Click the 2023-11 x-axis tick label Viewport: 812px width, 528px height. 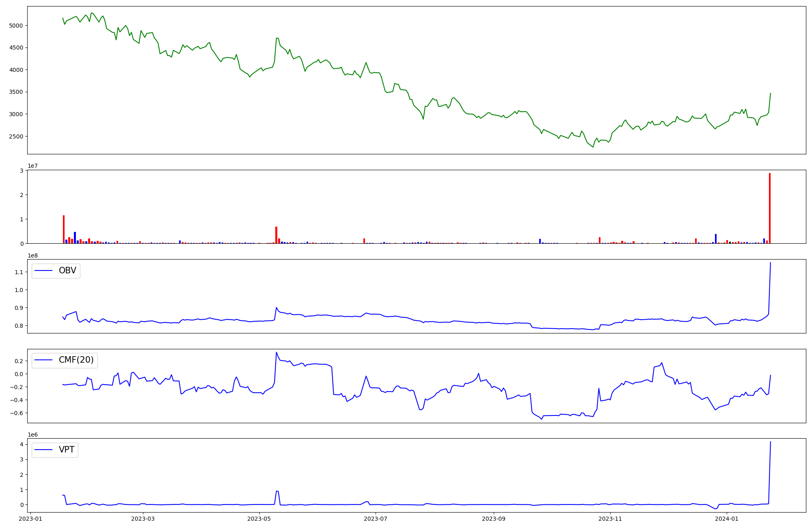pyautogui.click(x=610, y=519)
